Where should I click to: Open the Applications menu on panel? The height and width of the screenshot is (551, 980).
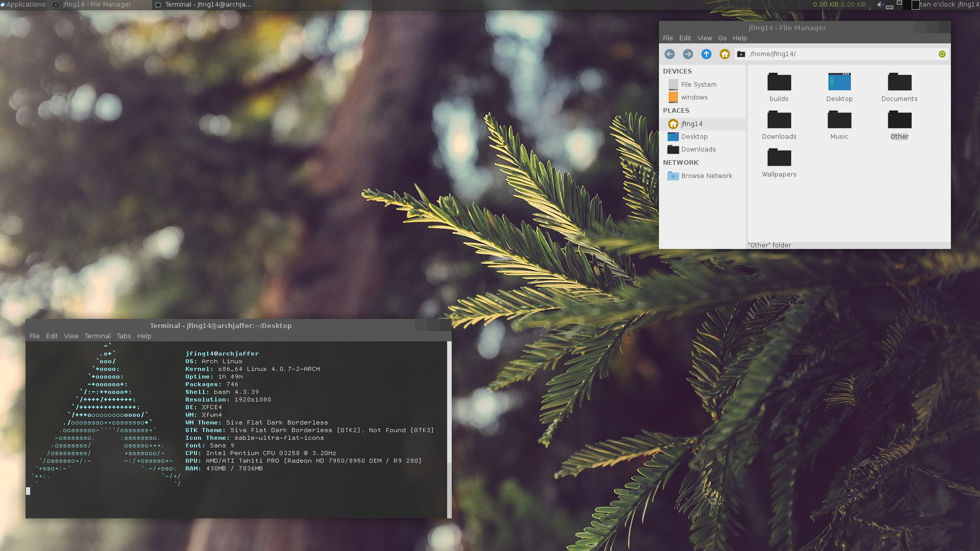pyautogui.click(x=23, y=5)
